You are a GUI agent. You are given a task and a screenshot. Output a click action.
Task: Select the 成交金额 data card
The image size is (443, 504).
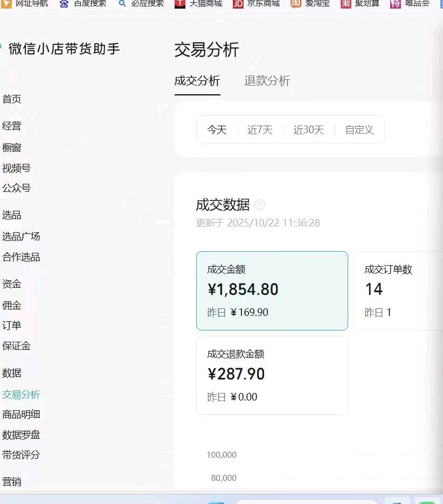(x=272, y=291)
